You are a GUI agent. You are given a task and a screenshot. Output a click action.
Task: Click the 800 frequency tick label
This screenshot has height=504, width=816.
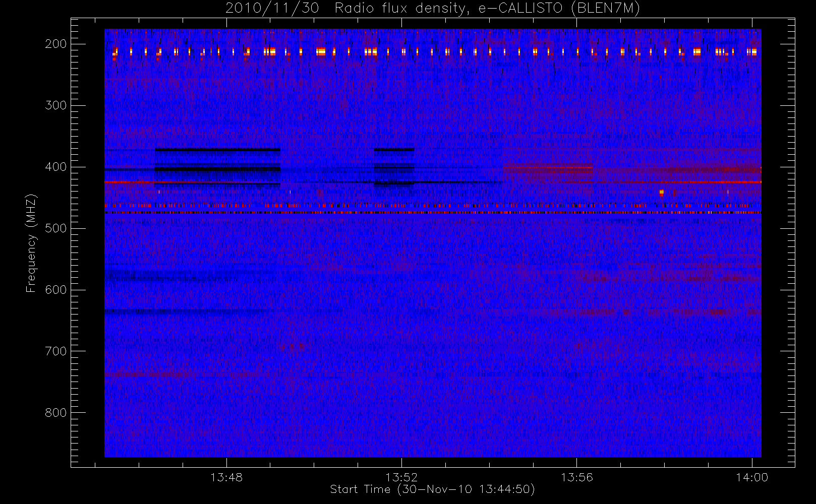[x=56, y=413]
